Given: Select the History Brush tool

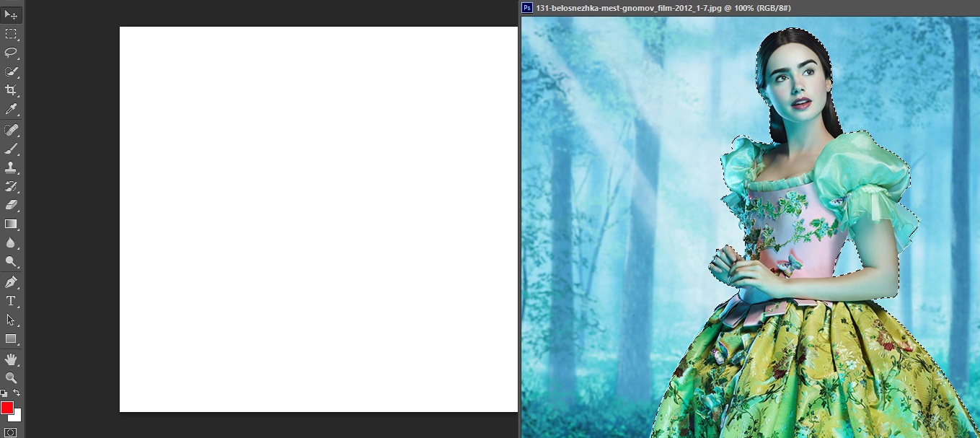Looking at the screenshot, I should click(11, 186).
